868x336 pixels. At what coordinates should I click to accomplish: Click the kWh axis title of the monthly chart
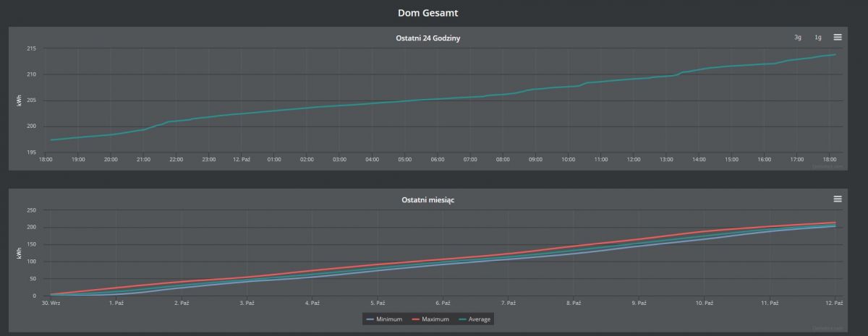tap(19, 253)
